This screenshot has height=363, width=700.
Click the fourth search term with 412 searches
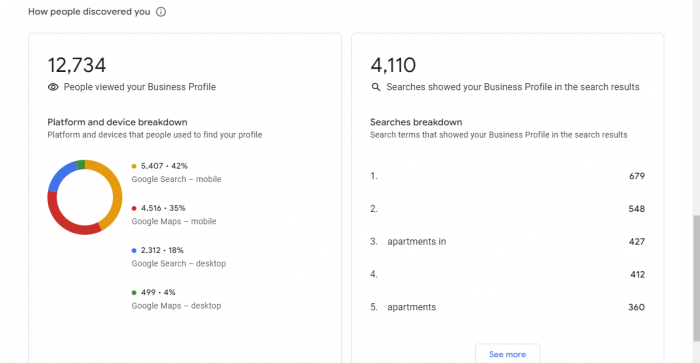tap(507, 275)
